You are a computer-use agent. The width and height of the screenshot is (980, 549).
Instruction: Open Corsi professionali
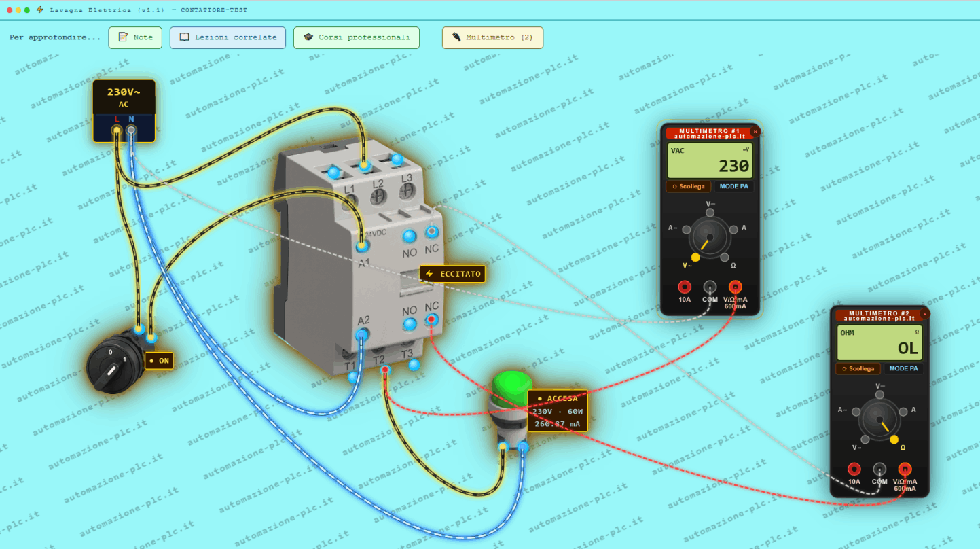pyautogui.click(x=357, y=37)
